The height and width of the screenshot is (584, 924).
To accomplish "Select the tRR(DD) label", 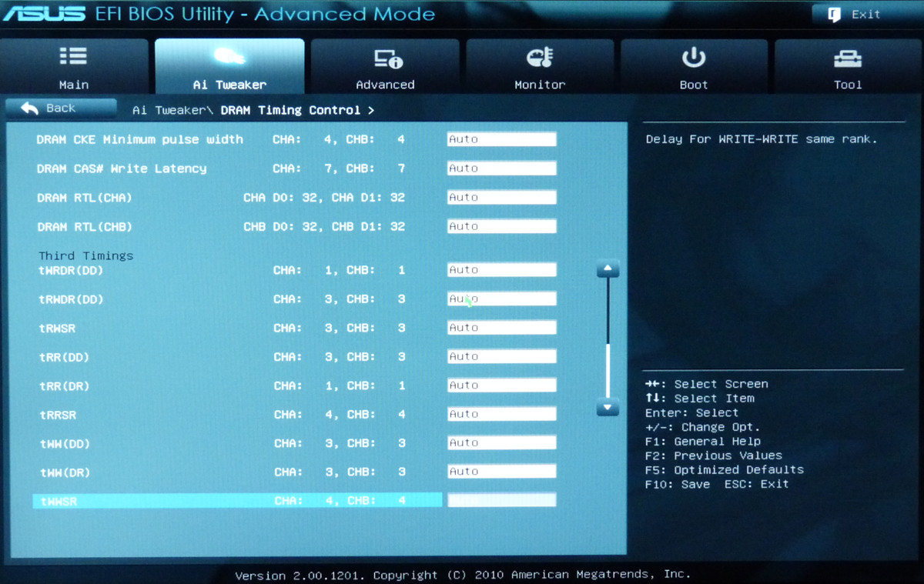I will (64, 357).
